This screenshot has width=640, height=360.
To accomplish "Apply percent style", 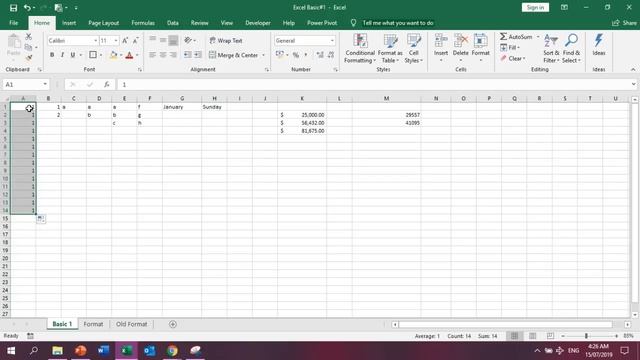I will [296, 55].
